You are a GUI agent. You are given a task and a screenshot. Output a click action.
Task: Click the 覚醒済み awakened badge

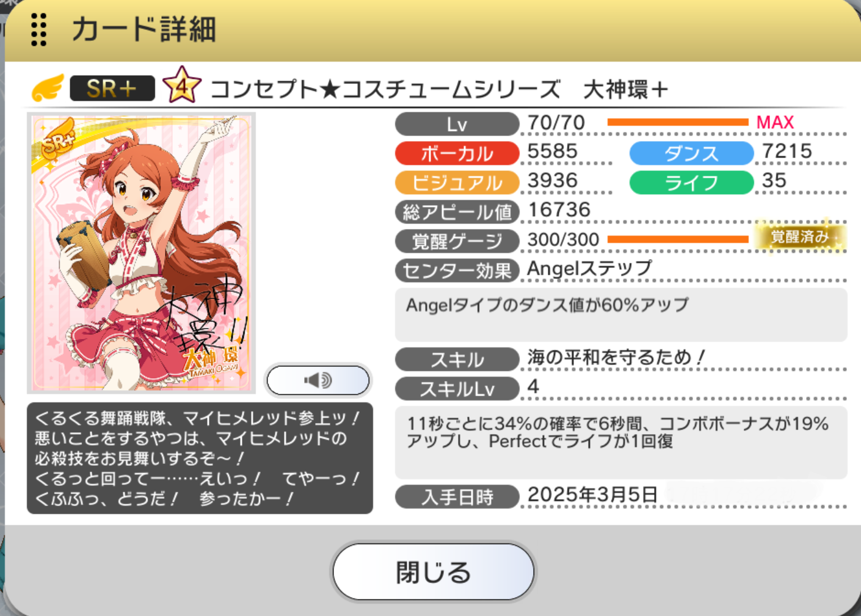800,237
